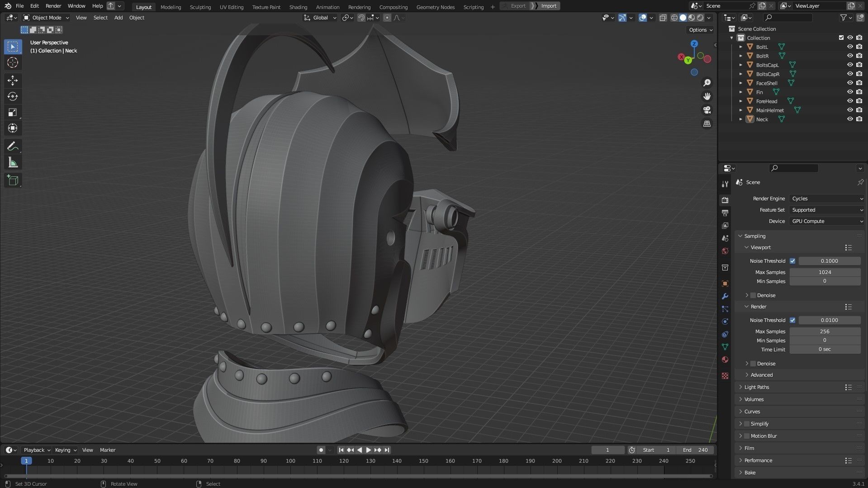Open Output properties tab icon
Viewport: 868px width, 488px height.
pyautogui.click(x=725, y=213)
